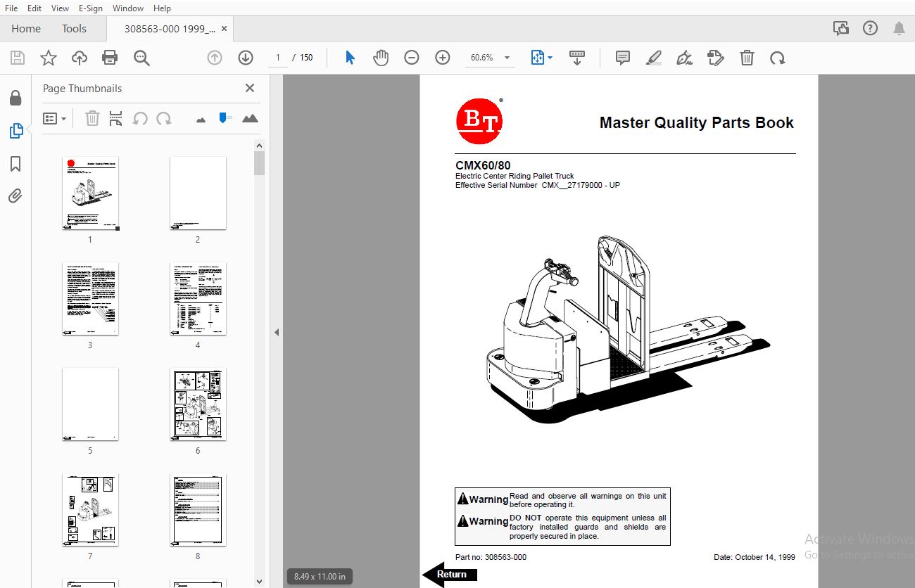Close the 308563-000 document tab
Viewport: 915px width, 588px height.
(x=225, y=28)
